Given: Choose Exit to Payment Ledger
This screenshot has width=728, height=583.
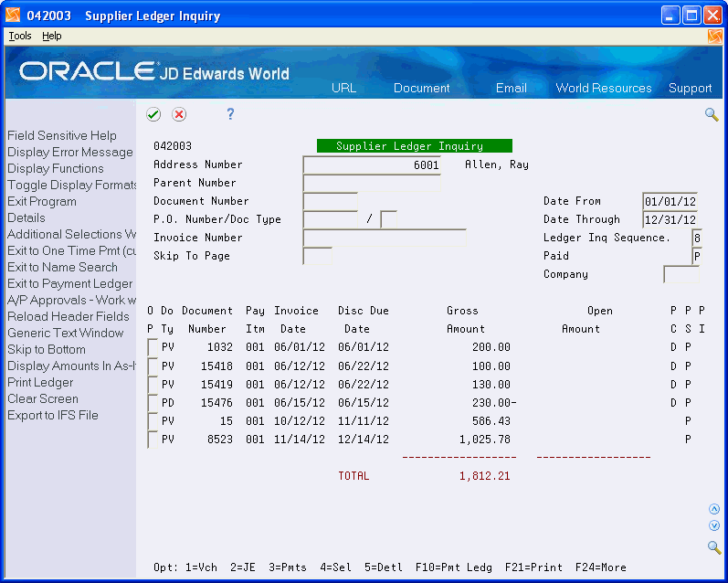Looking at the screenshot, I should click(x=69, y=283).
